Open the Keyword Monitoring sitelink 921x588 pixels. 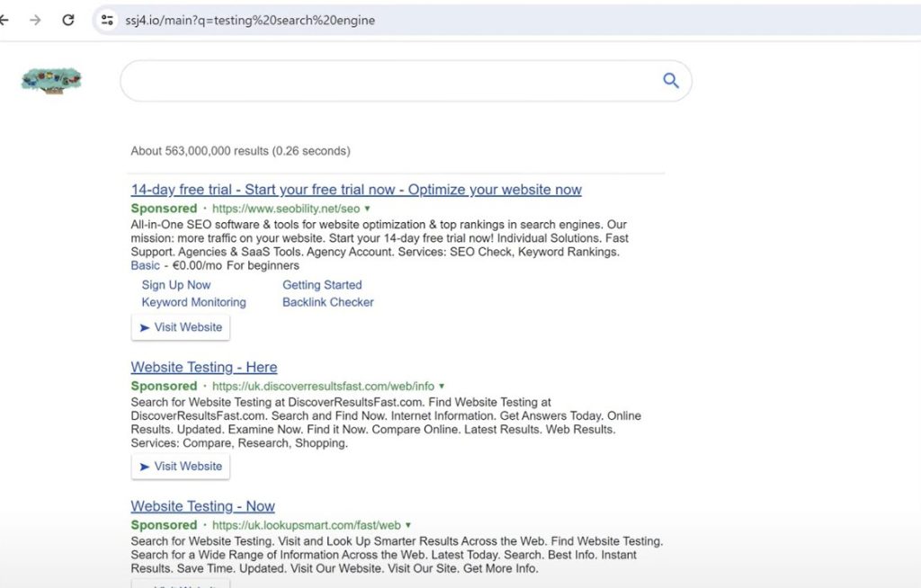click(194, 302)
